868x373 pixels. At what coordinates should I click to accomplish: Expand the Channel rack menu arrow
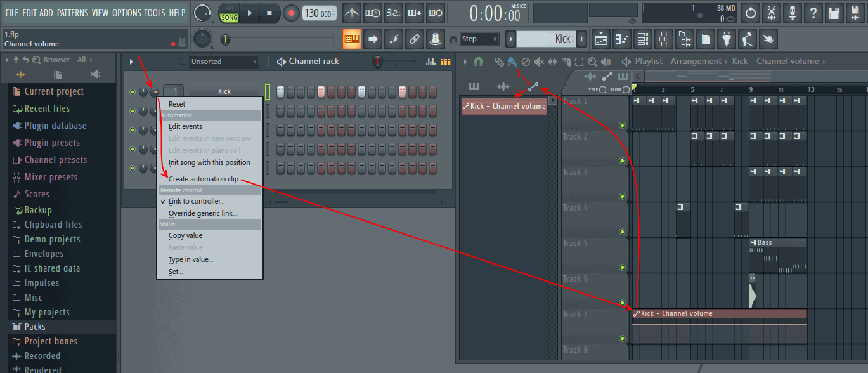(131, 62)
